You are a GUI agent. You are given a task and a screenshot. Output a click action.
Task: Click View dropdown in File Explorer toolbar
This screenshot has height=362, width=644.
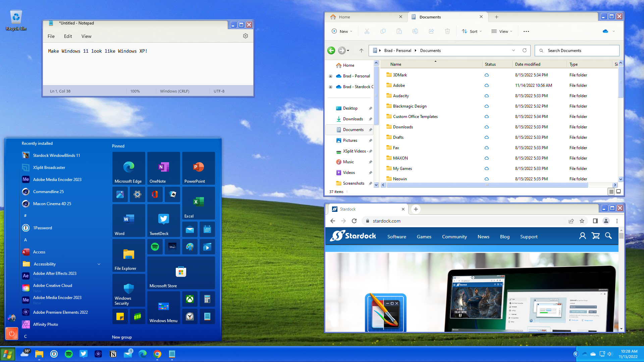[501, 31]
